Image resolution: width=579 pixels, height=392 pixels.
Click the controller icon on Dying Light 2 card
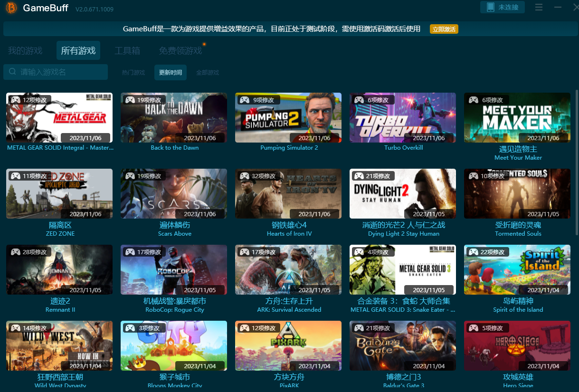(359, 176)
